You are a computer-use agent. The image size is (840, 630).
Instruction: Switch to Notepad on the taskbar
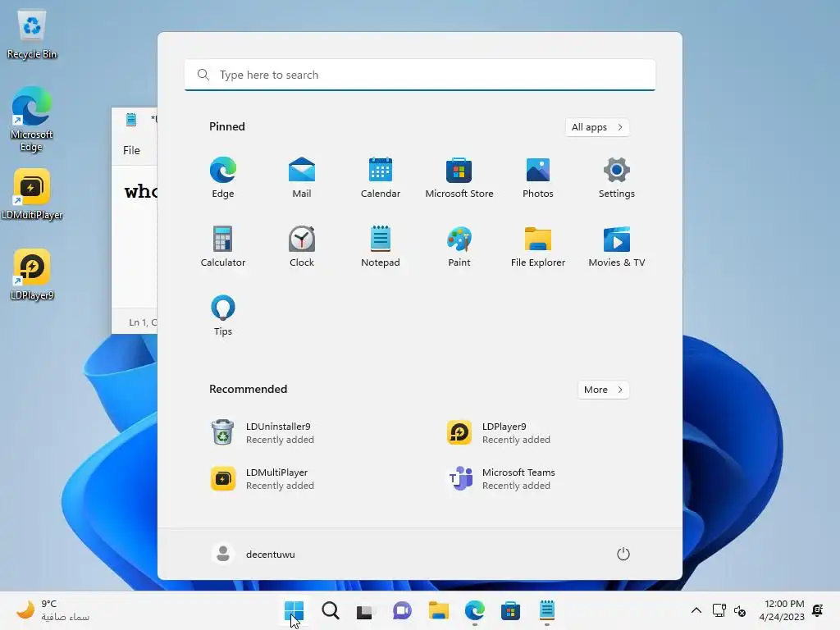(547, 610)
